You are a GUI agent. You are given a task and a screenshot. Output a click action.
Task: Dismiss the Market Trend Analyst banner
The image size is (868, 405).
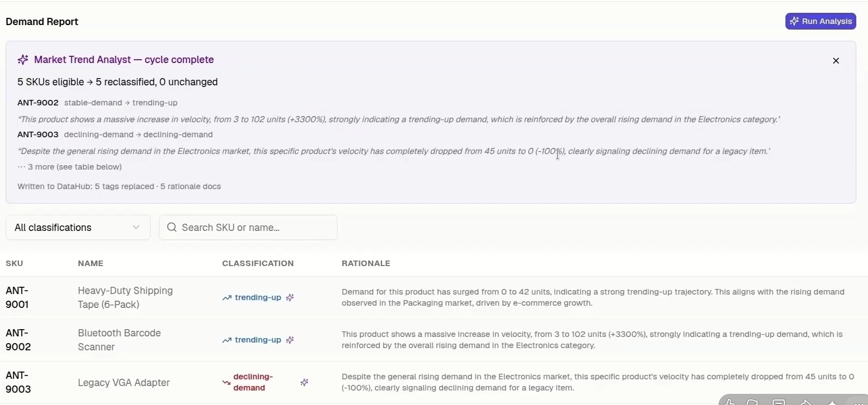click(836, 61)
